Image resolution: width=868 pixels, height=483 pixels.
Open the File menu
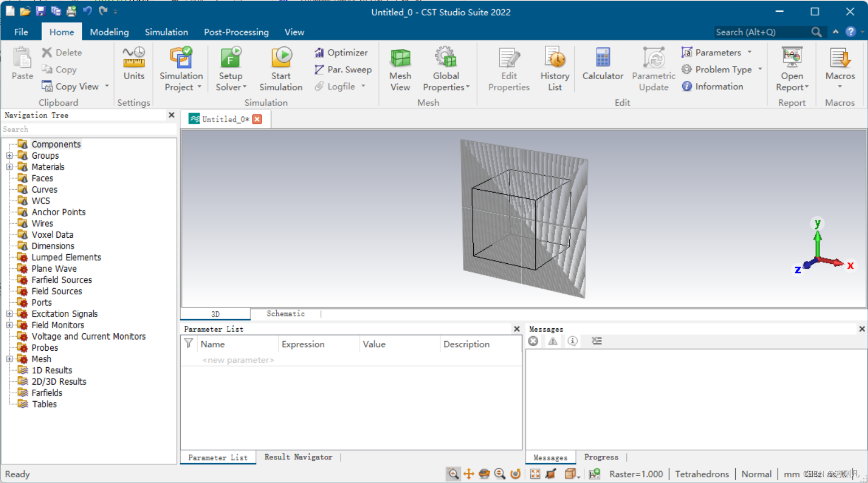pos(21,32)
